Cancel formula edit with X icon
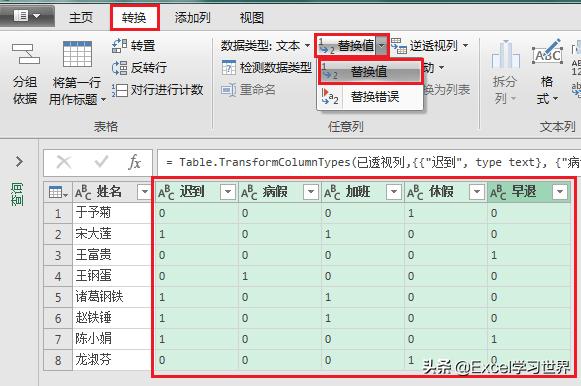The height and width of the screenshot is (386, 581). 64,162
